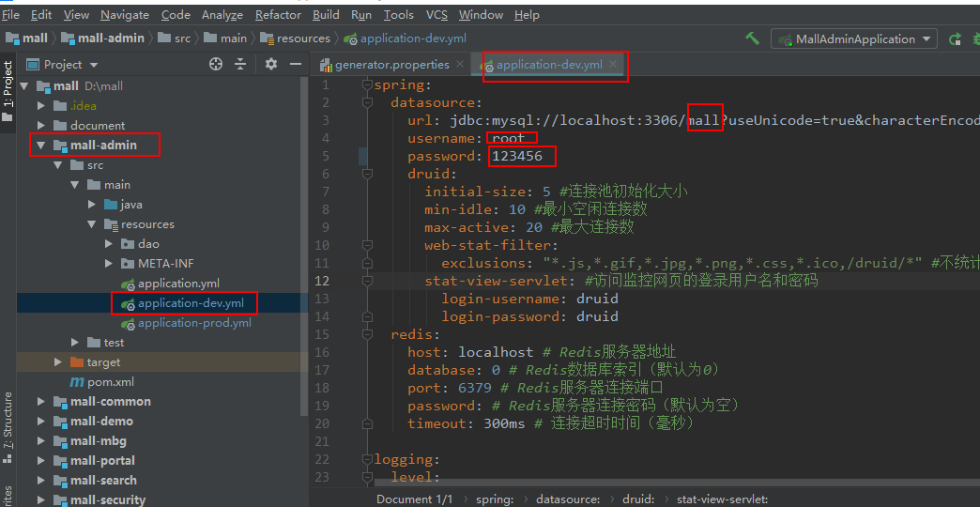The width and height of the screenshot is (980, 507).
Task: Click the collapse all icon in Project panel
Action: point(240,64)
